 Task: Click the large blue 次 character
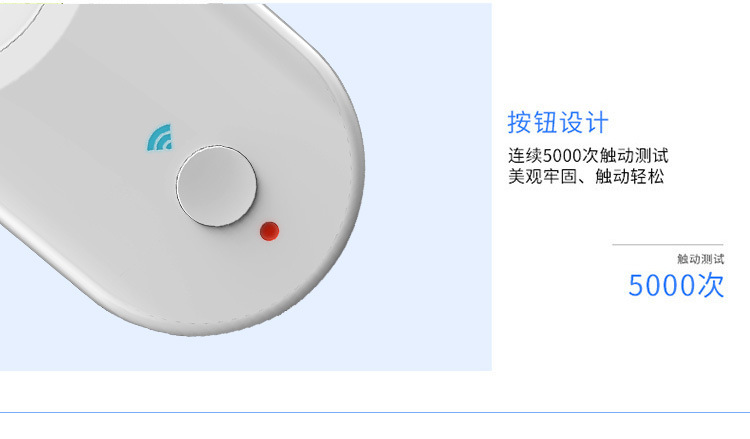[x=710, y=285]
